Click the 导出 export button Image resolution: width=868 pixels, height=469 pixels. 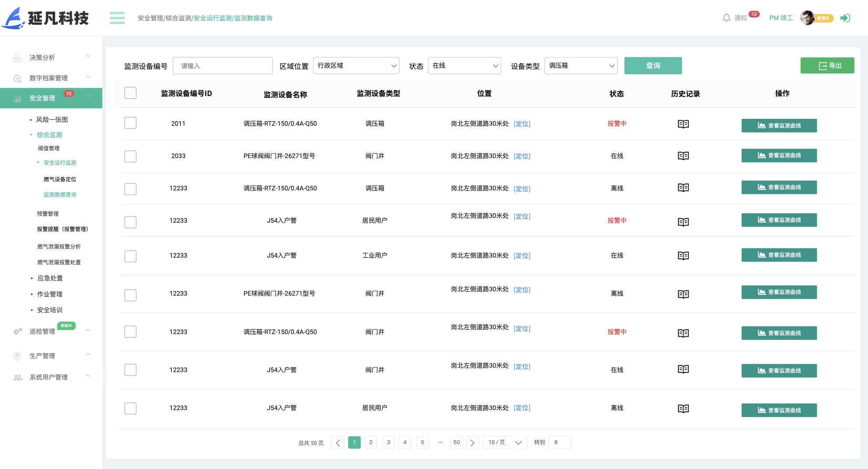pyautogui.click(x=827, y=66)
